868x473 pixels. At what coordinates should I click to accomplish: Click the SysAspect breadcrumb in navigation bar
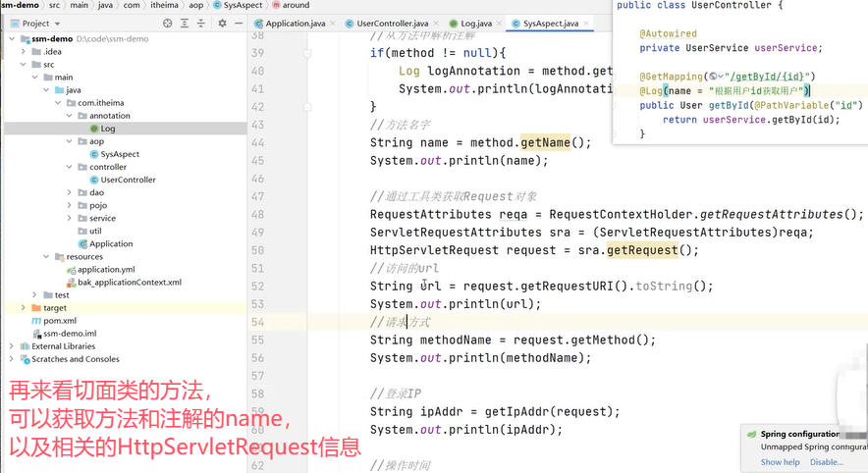238,5
